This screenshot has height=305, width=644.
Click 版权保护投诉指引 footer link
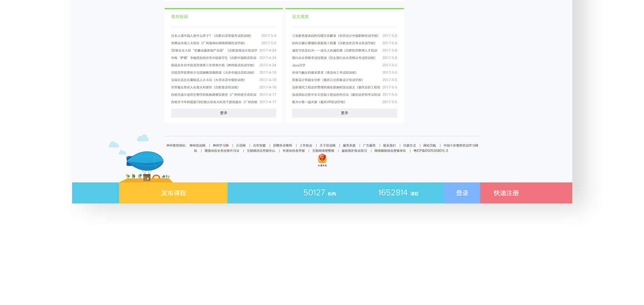354,151
